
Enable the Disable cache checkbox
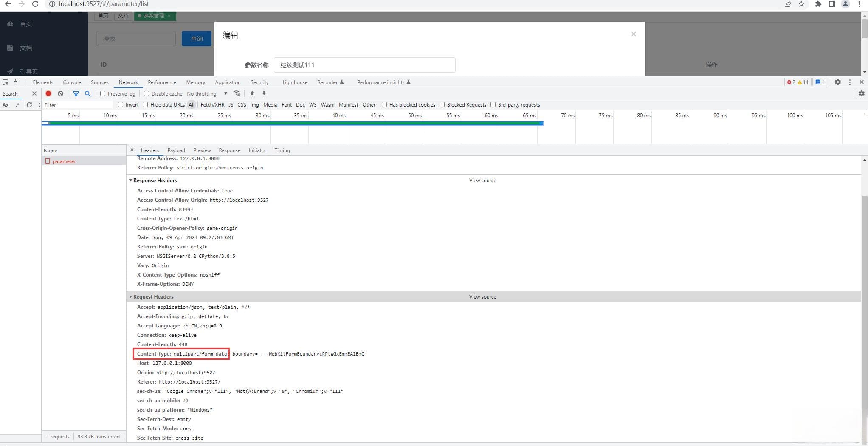147,93
